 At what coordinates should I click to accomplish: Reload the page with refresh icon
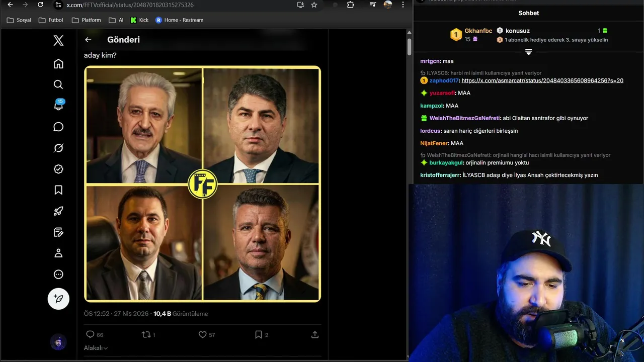(40, 5)
